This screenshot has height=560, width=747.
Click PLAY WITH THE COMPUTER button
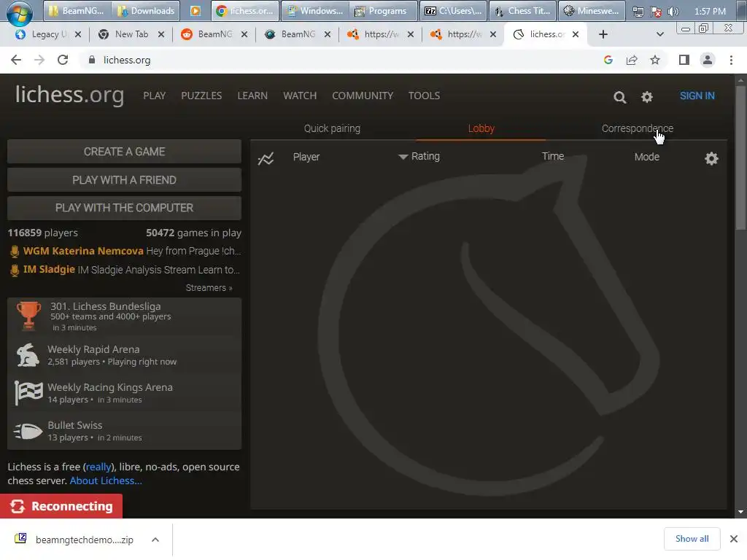tap(124, 208)
